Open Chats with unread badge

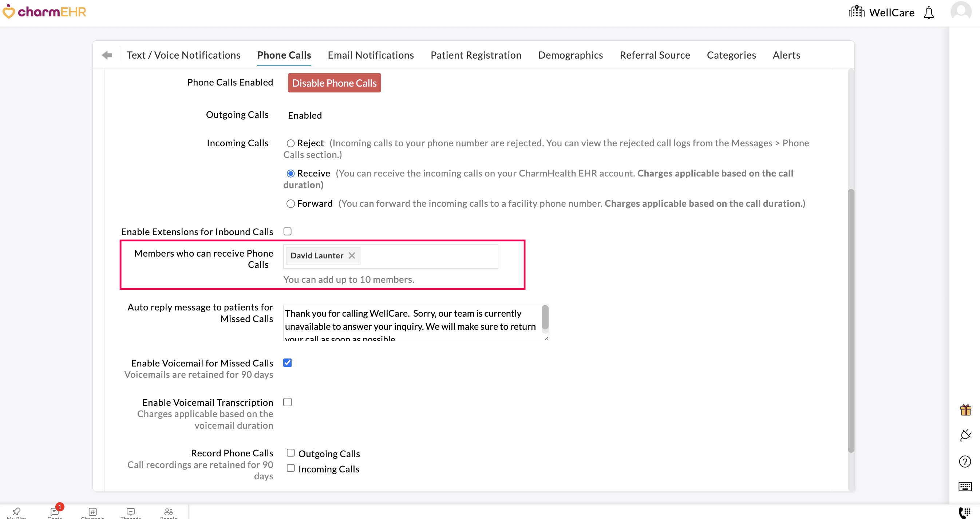click(x=54, y=512)
